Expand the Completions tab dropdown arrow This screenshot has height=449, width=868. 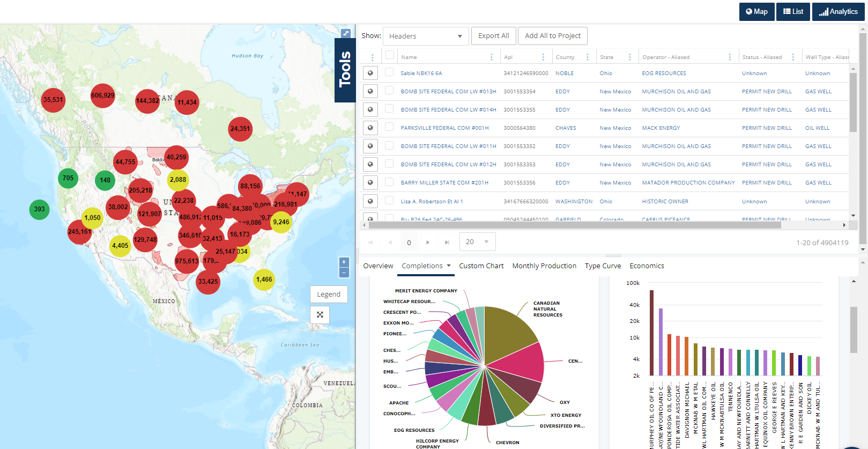pyautogui.click(x=448, y=266)
